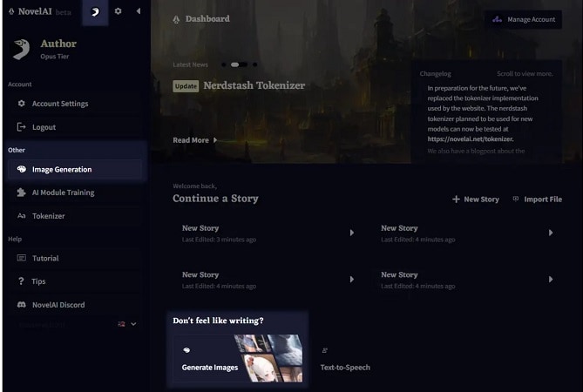Click the Nerdstash Tokenizer headline

[254, 85]
